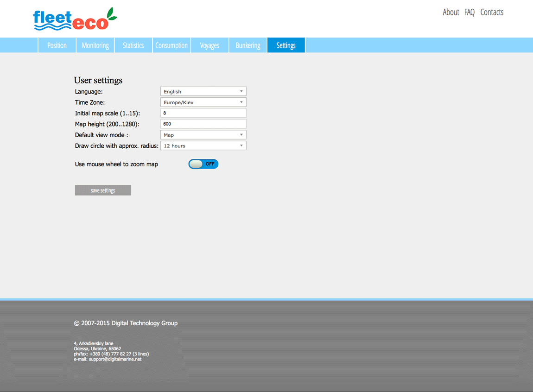Select the Consumption tab

tap(171, 45)
